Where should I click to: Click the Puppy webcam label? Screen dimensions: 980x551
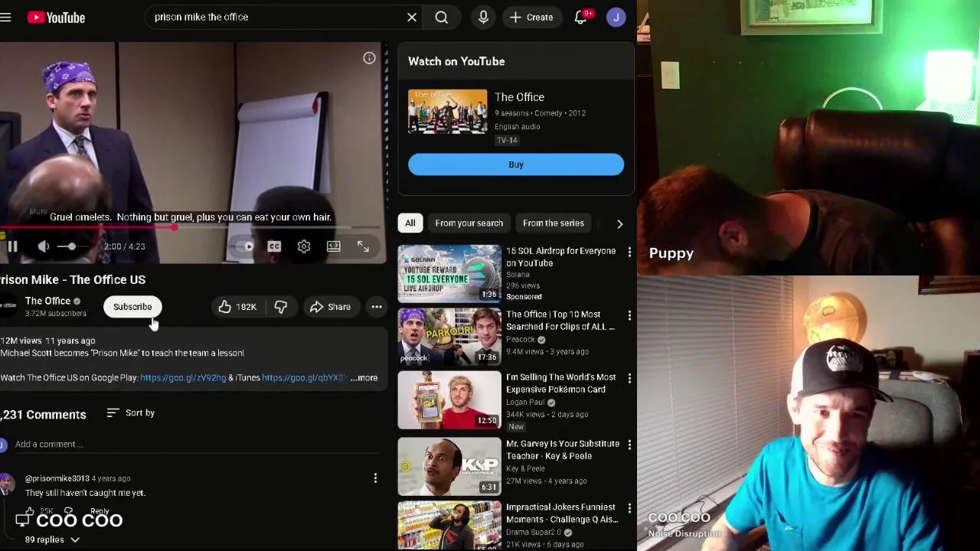[x=671, y=253]
